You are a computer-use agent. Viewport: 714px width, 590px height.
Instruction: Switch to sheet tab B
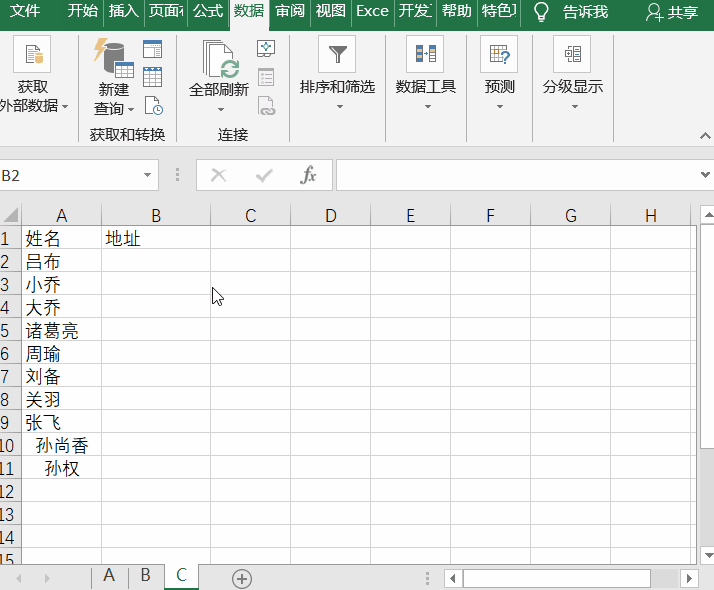[145, 575]
